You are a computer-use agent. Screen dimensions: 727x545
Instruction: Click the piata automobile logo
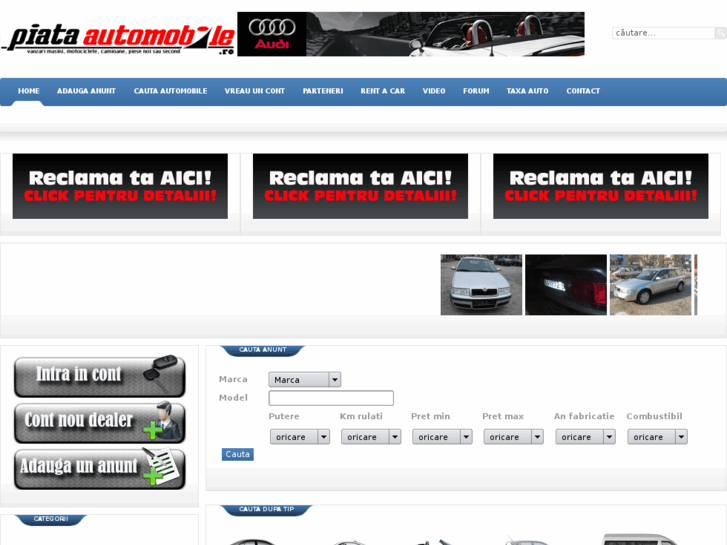tap(118, 39)
